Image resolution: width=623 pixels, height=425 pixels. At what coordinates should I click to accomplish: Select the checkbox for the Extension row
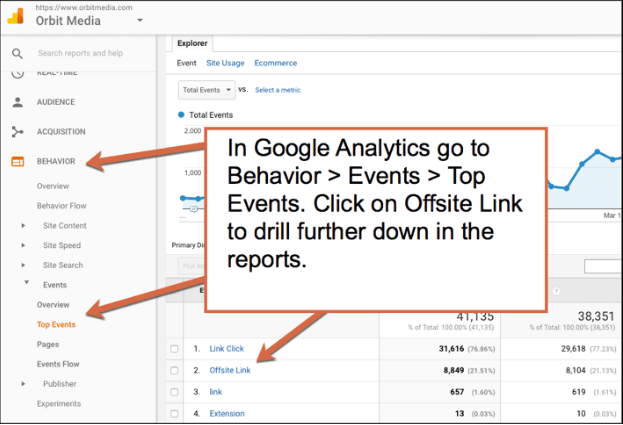(x=175, y=413)
